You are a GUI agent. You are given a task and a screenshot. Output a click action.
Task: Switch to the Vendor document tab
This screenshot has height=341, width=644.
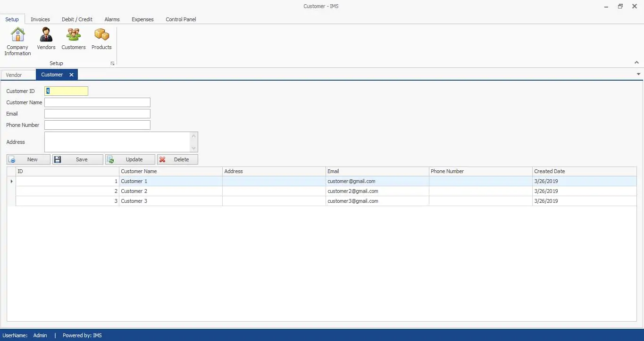(14, 75)
